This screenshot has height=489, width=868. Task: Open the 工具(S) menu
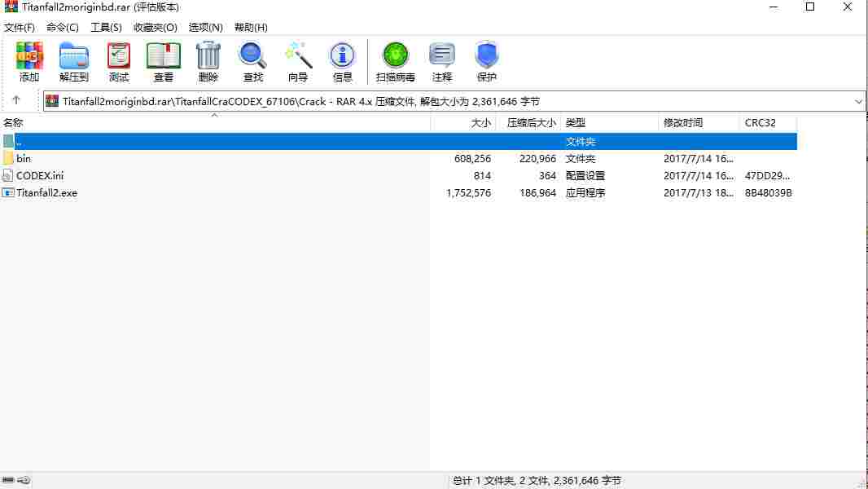[106, 27]
